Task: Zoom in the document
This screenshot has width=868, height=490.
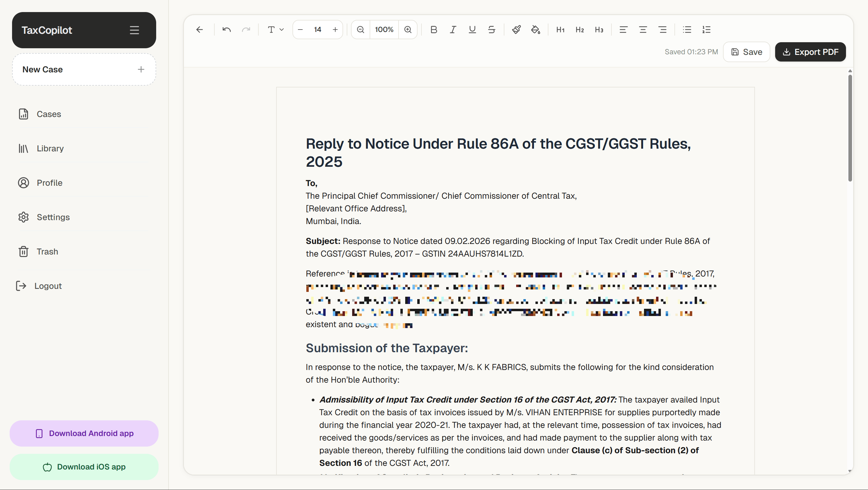Action: tap(408, 30)
